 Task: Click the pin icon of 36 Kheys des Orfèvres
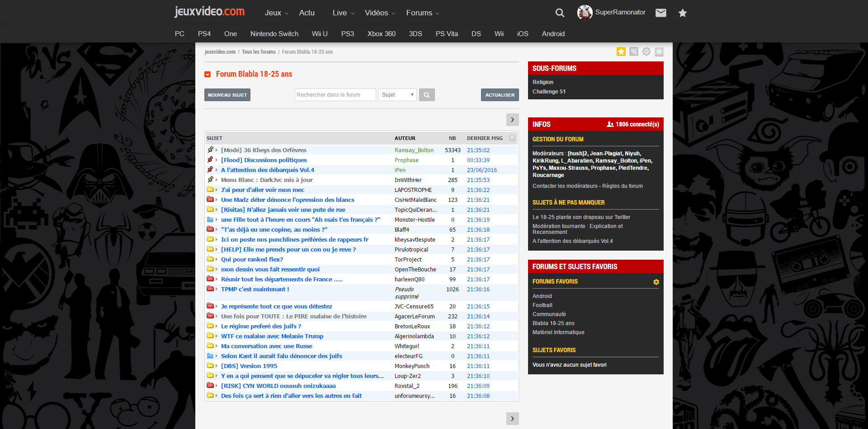coord(210,150)
